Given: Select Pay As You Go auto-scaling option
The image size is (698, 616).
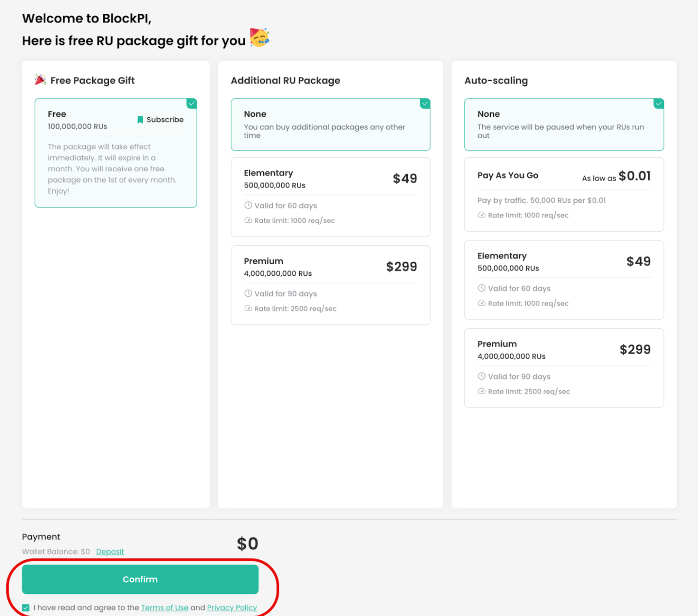Looking at the screenshot, I should [564, 194].
